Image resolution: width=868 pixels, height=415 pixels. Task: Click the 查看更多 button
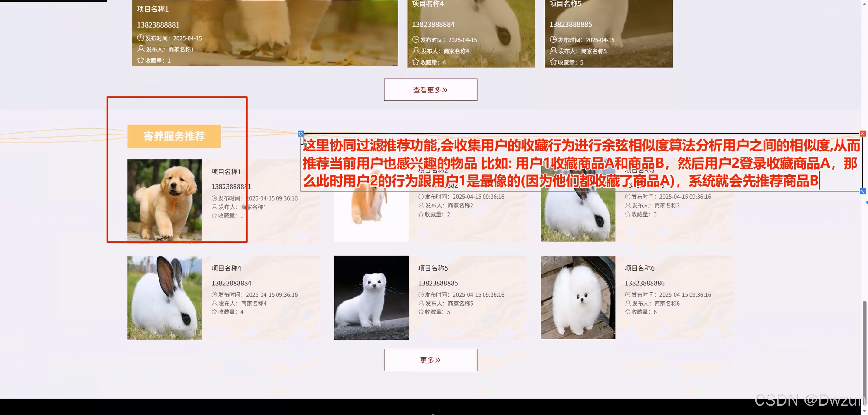430,90
